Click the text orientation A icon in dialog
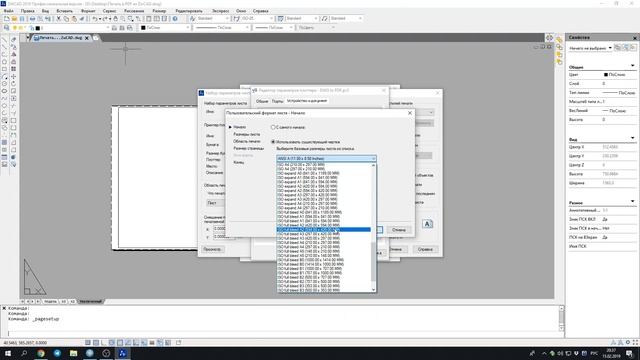Screen dimensions: 640x360 pos(427,224)
